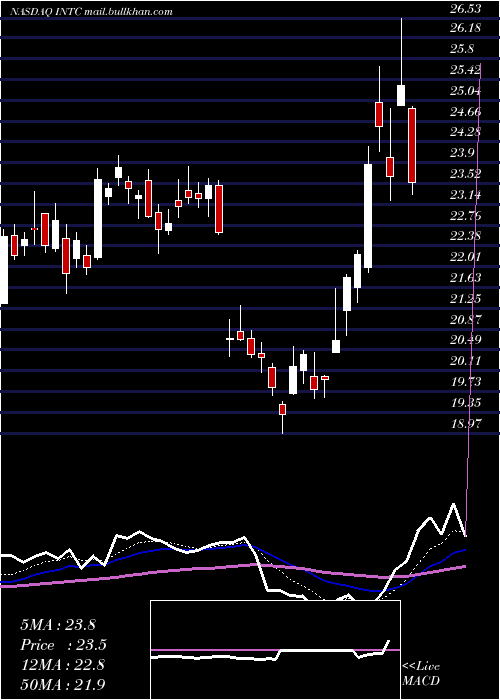Click the 23.52 price axis label
The width and height of the screenshot is (500, 700).
coord(465,174)
